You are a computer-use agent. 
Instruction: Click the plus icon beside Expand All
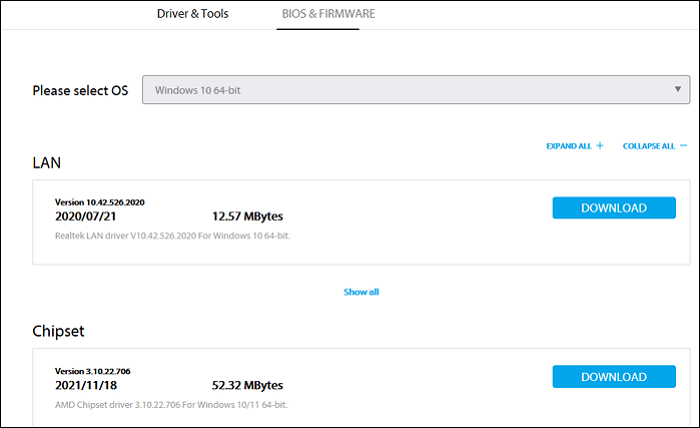click(x=600, y=146)
